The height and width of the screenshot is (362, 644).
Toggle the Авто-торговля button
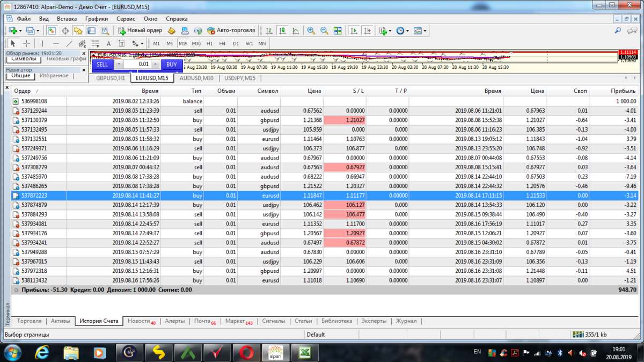tap(231, 31)
